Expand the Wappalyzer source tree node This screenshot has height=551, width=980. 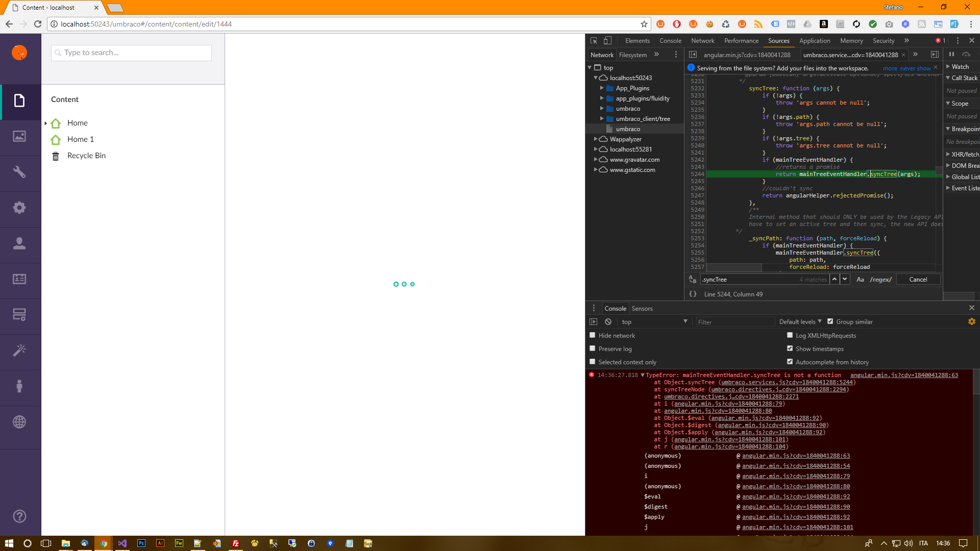pyautogui.click(x=596, y=139)
